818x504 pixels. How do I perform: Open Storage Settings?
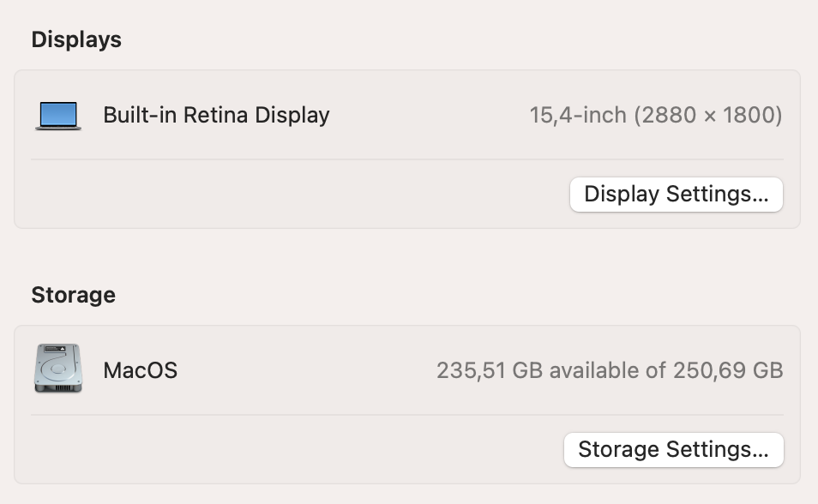pos(673,449)
